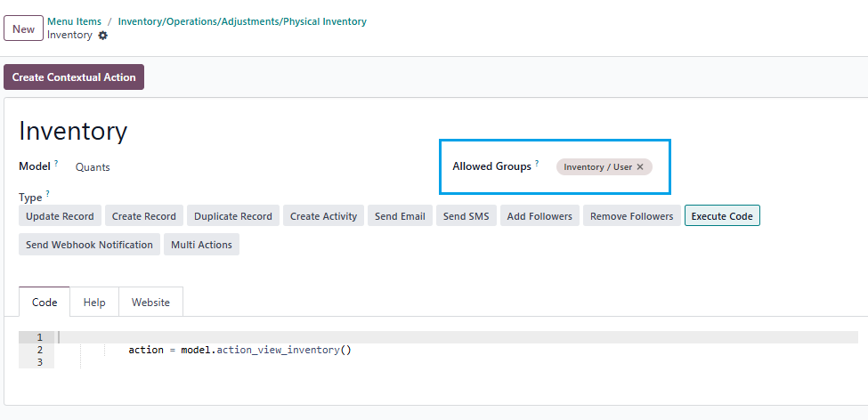
Task: Open the gear settings icon beside Inventory
Action: tap(103, 36)
